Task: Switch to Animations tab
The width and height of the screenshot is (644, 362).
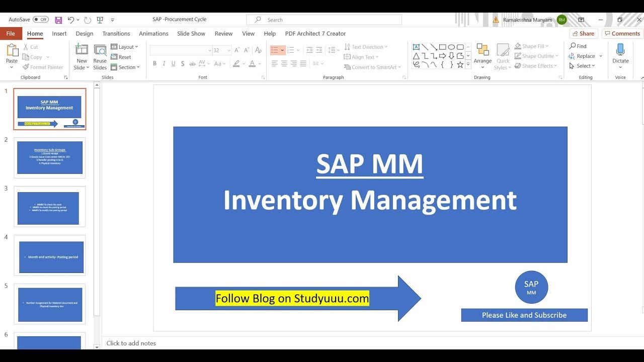Action: [x=153, y=34]
